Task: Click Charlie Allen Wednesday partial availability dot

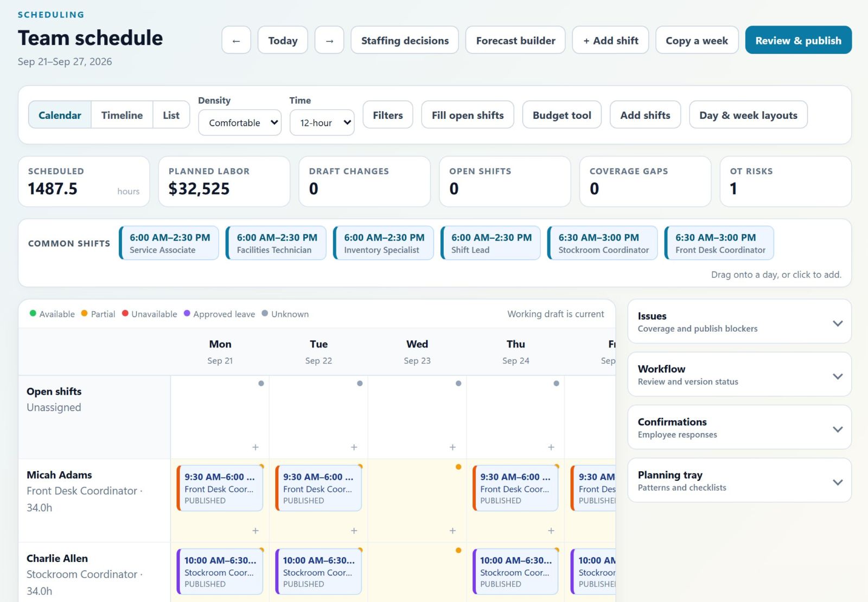Action: 458,550
